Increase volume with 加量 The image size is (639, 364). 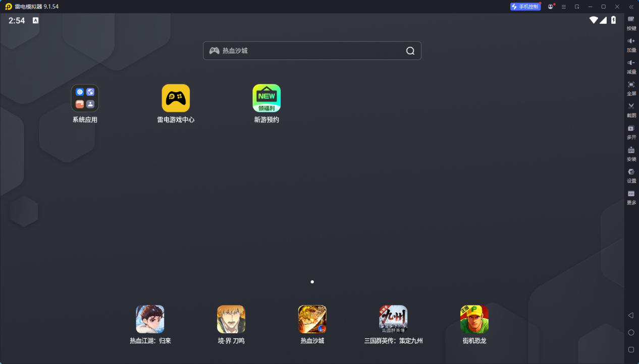[x=631, y=44]
